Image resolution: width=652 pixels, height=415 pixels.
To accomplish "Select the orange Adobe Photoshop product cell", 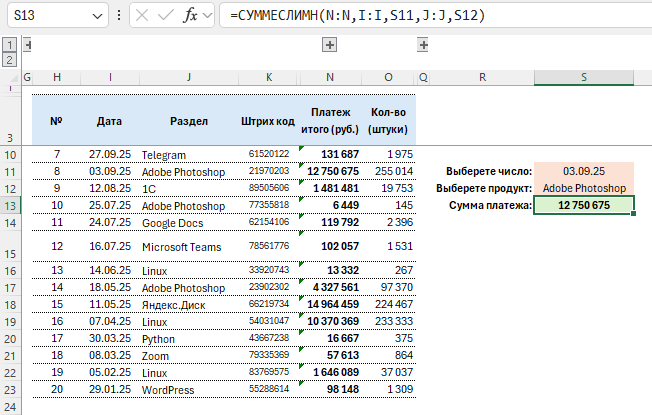I will coord(584,188).
